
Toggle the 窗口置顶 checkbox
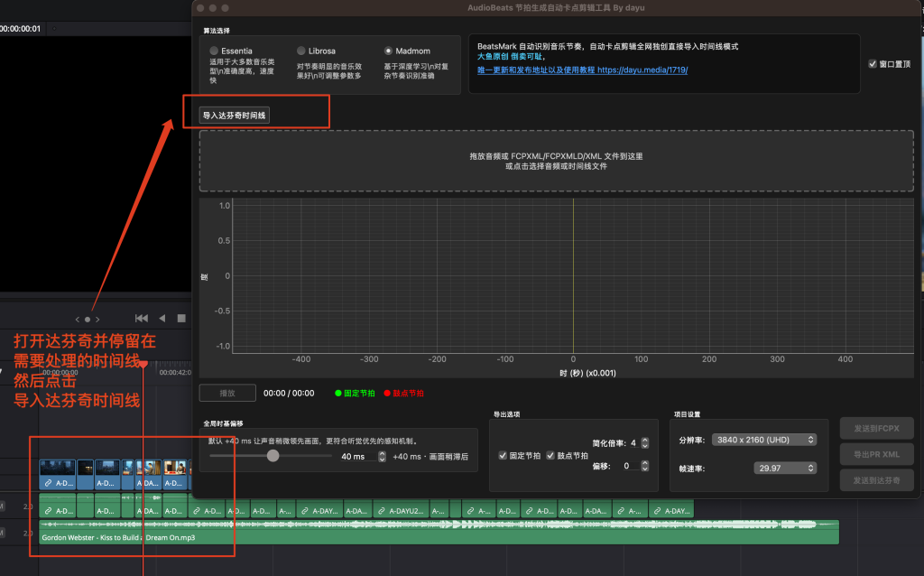pos(872,64)
